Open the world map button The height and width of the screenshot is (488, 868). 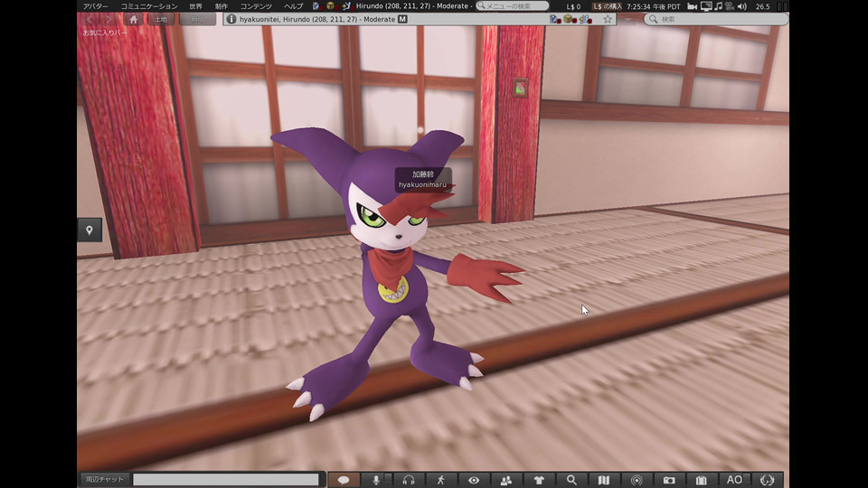603,480
